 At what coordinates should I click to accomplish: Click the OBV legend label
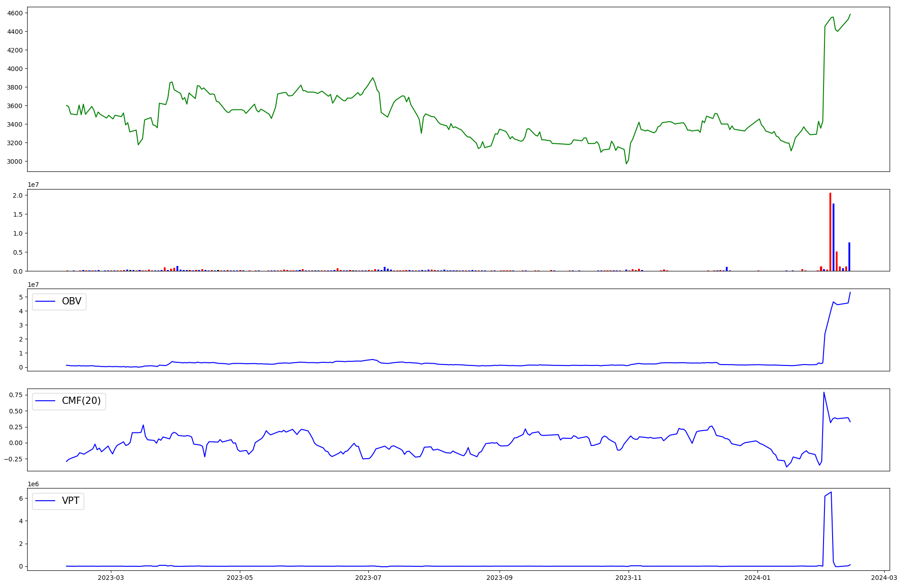71,302
